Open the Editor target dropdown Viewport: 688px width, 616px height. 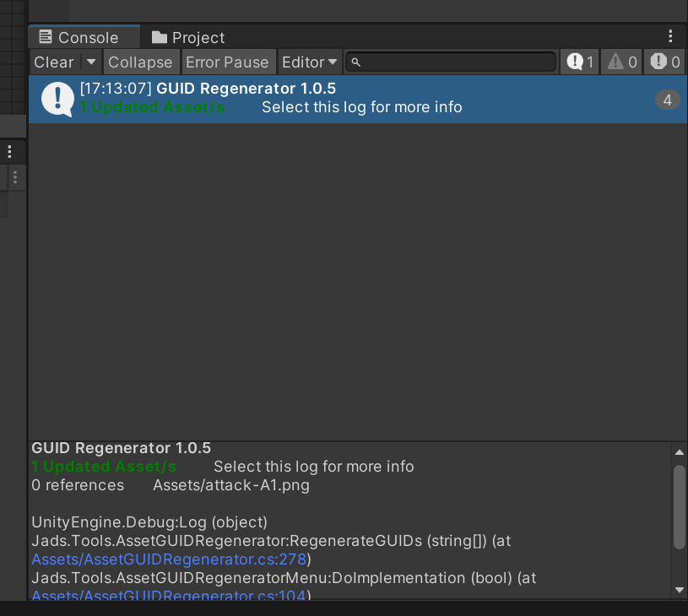309,62
